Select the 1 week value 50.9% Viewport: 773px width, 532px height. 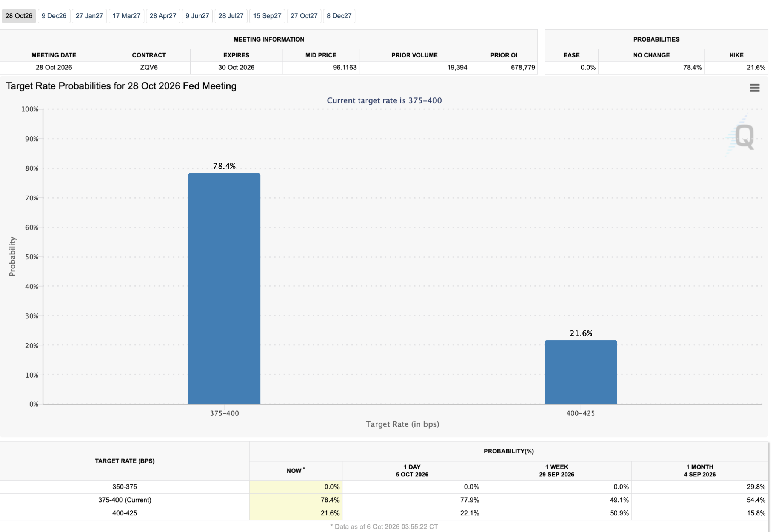click(x=619, y=513)
